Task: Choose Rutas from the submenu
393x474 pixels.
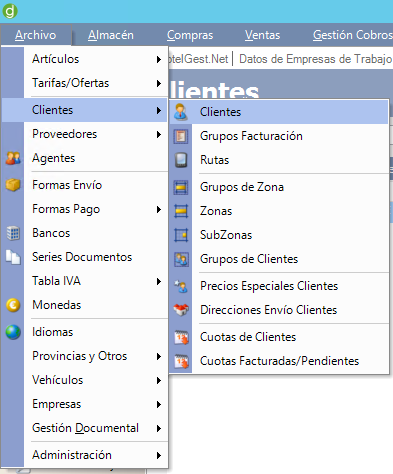Action: [279, 160]
